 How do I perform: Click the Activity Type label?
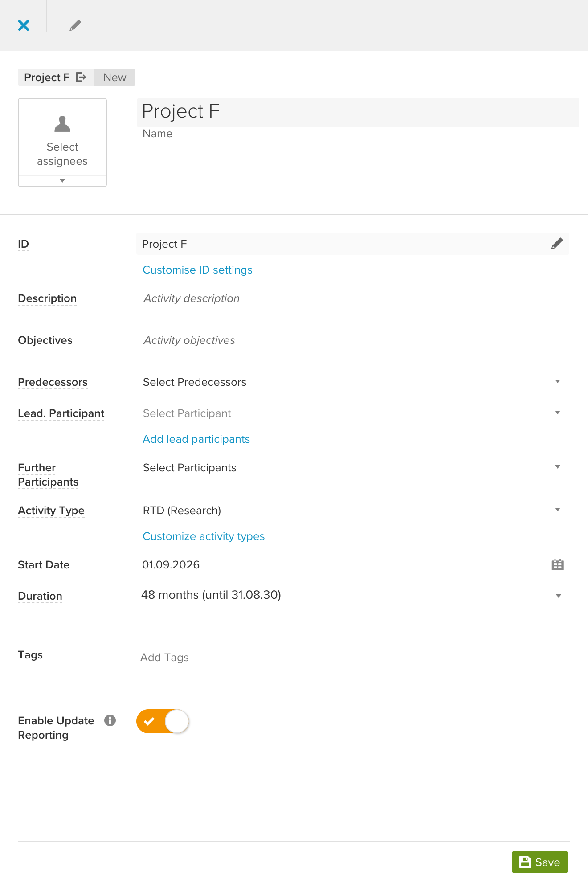point(51,511)
